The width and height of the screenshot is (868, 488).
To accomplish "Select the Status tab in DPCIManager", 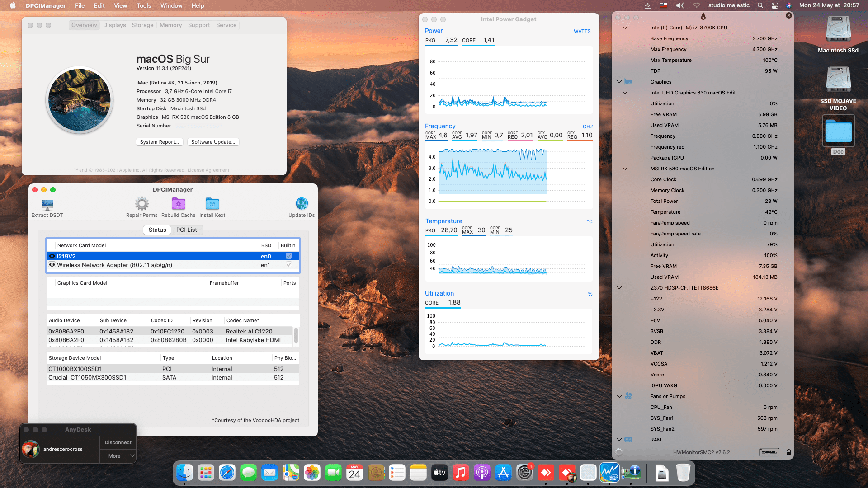I will coord(157,230).
